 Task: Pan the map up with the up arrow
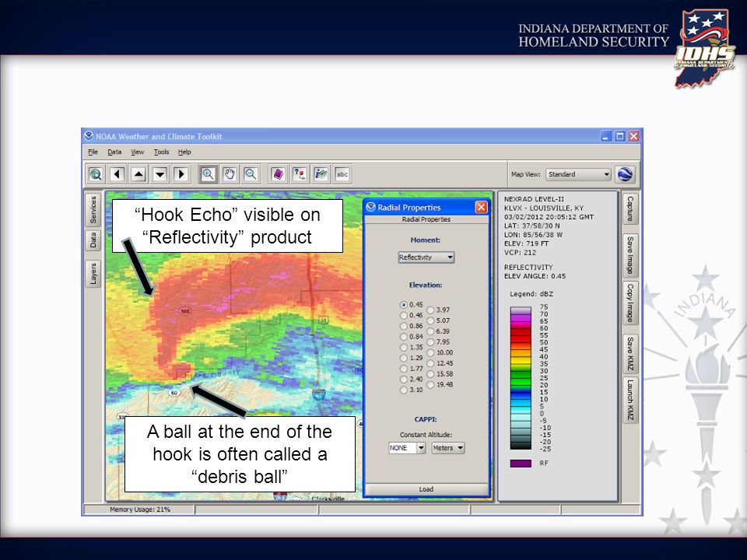pyautogui.click(x=139, y=174)
